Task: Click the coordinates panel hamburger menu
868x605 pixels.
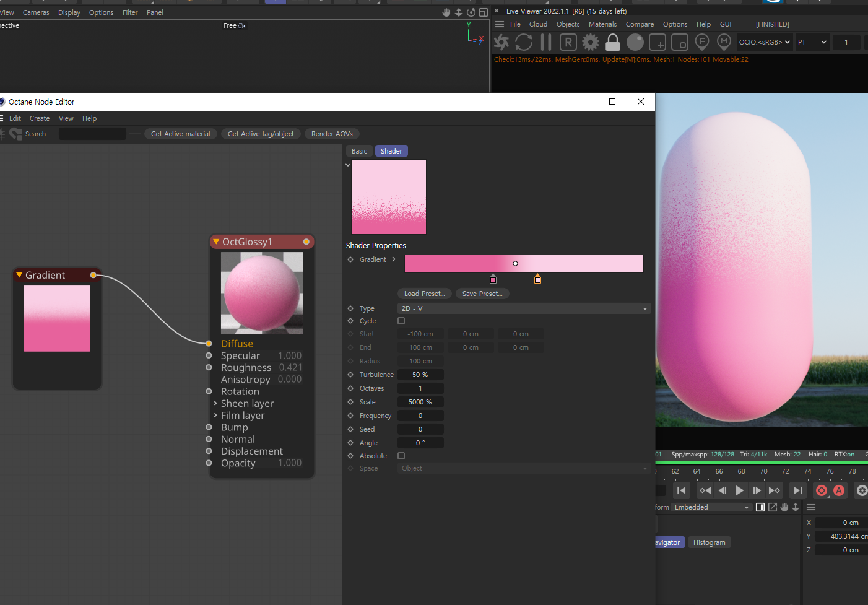Action: (x=811, y=507)
